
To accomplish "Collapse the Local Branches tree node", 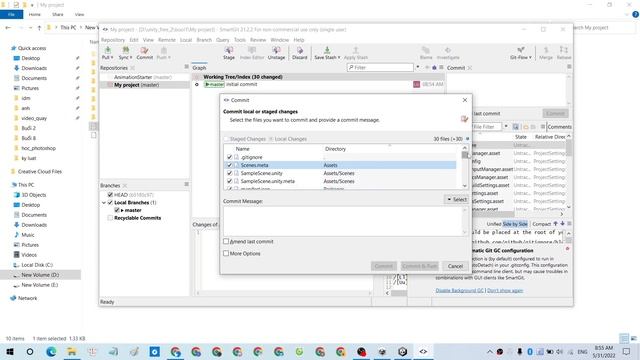I will pyautogui.click(x=104, y=202).
